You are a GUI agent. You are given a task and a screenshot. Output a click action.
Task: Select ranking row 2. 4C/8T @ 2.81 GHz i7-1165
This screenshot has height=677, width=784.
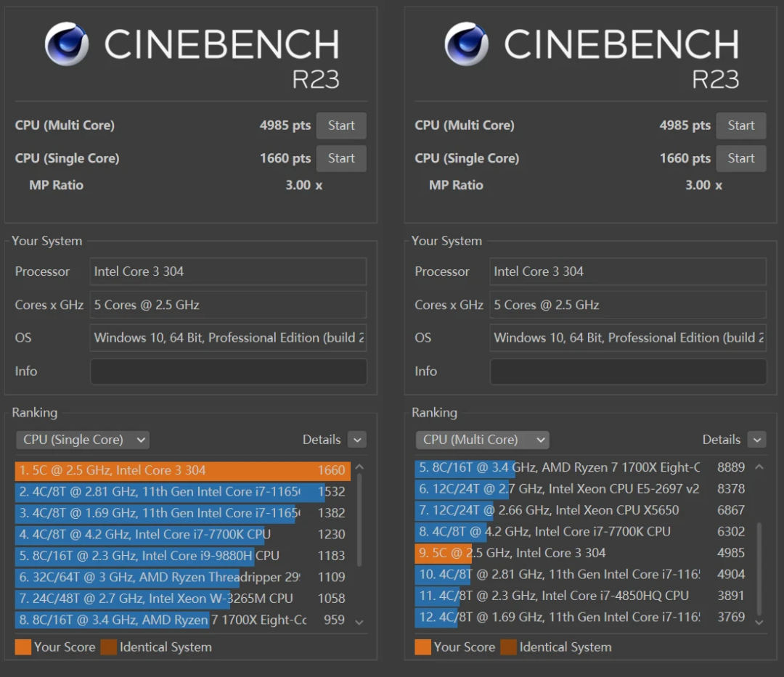tap(182, 492)
